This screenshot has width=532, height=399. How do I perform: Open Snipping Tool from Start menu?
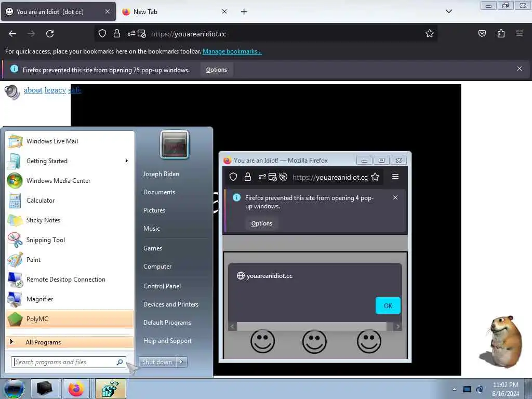pyautogui.click(x=70, y=240)
